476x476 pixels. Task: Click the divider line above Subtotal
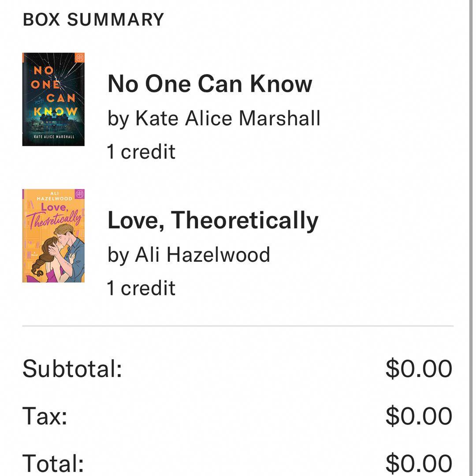pos(238,326)
